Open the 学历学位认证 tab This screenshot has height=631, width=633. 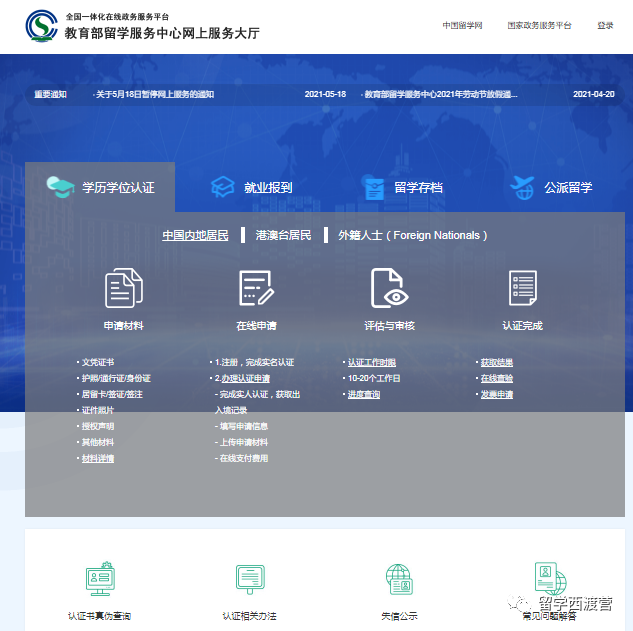click(x=100, y=187)
